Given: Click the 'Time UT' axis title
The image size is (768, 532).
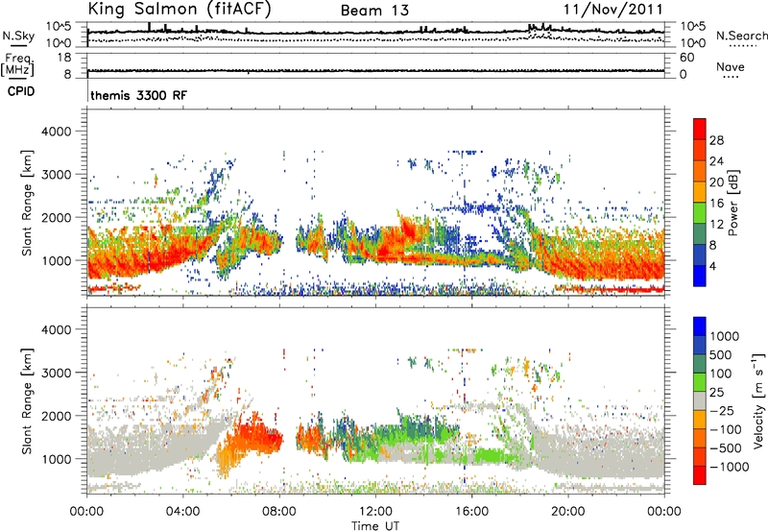Looking at the screenshot, I should 375,525.
